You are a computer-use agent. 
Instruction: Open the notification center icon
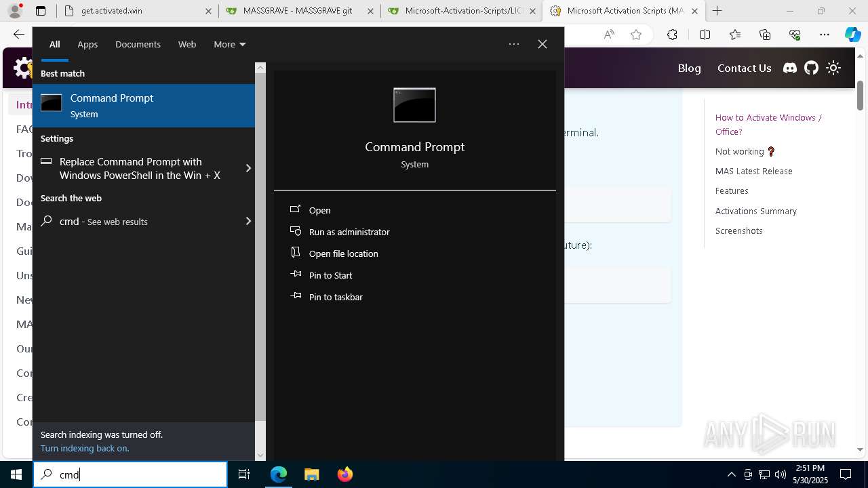click(846, 474)
